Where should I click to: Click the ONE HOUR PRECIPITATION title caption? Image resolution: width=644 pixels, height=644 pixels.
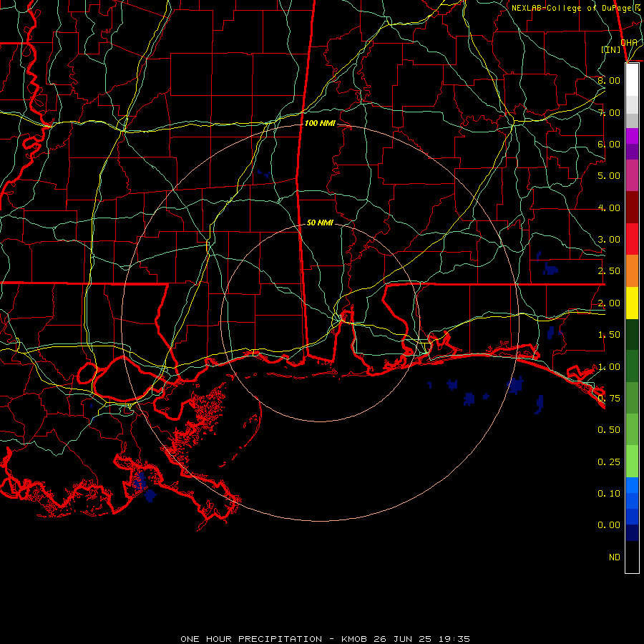point(326,639)
